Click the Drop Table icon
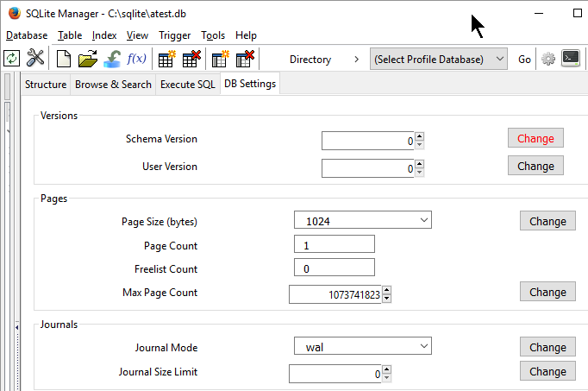588x391 pixels. [191, 59]
